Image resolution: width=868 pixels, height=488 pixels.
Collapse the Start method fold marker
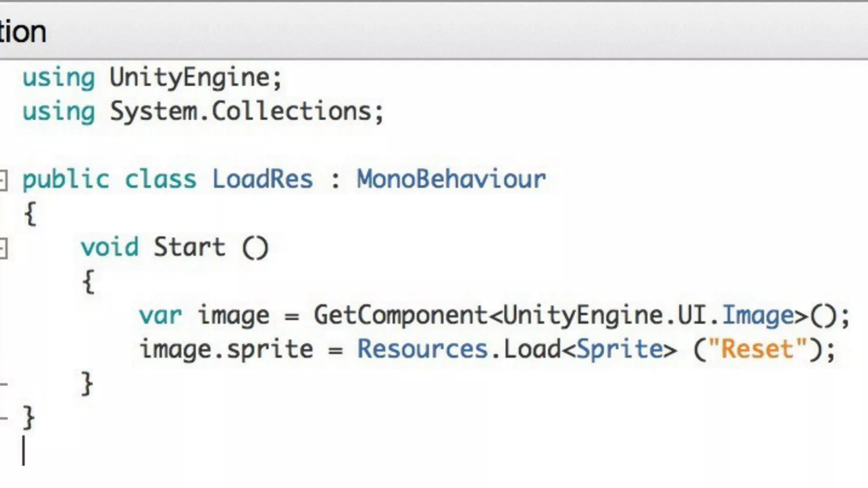(3, 248)
